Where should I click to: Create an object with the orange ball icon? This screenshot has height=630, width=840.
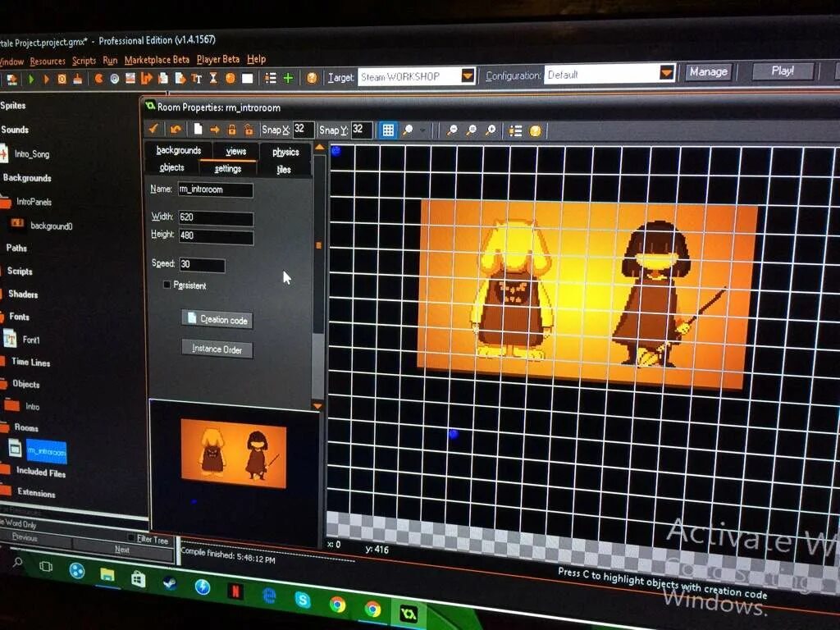pos(231,78)
